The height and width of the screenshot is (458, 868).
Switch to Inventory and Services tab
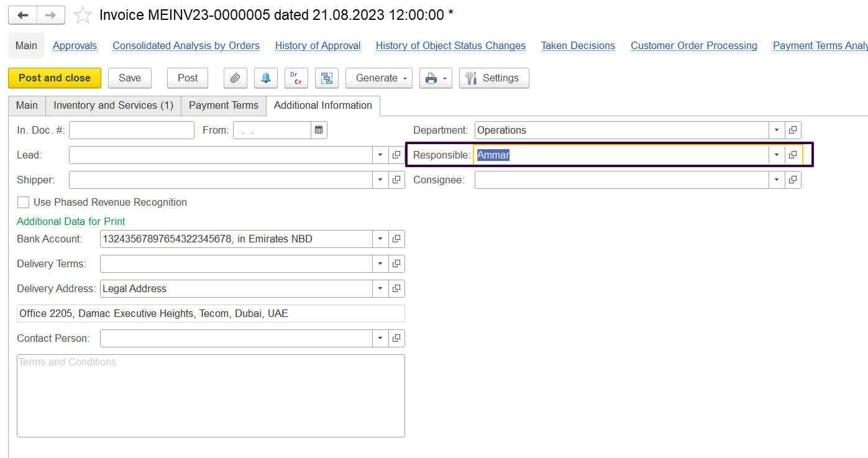pyautogui.click(x=113, y=106)
